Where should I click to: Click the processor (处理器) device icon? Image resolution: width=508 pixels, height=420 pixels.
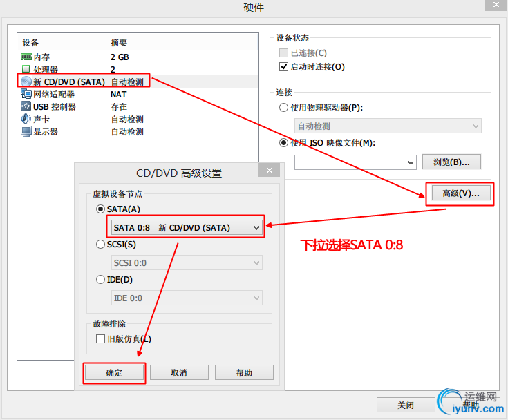(26, 69)
